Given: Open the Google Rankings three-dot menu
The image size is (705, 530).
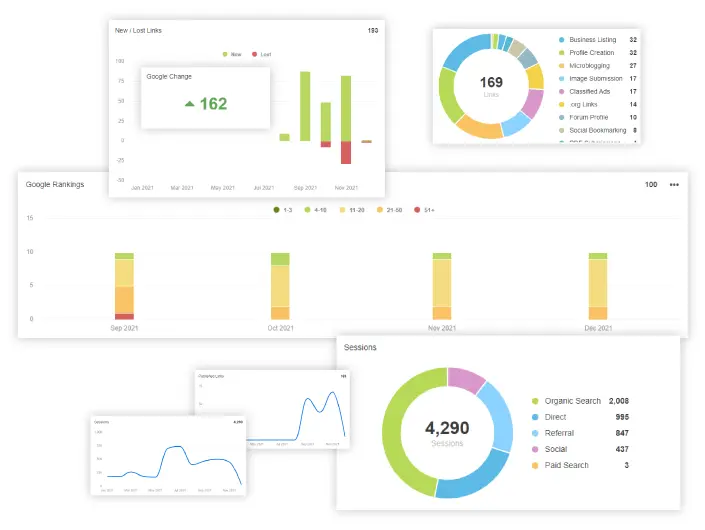Looking at the screenshot, I should point(674,185).
